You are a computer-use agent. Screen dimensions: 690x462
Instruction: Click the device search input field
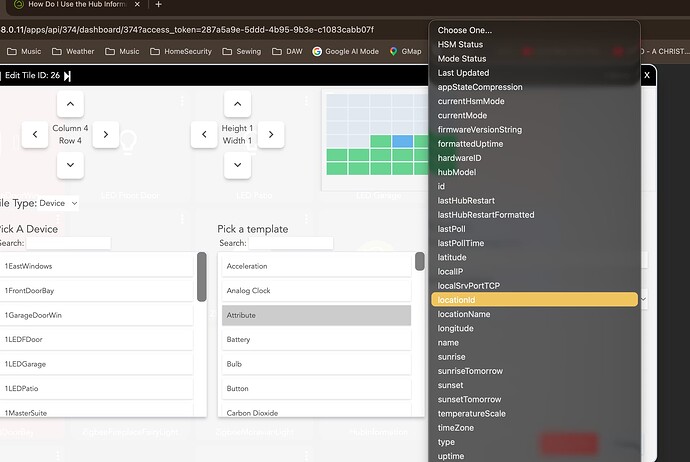(69, 243)
